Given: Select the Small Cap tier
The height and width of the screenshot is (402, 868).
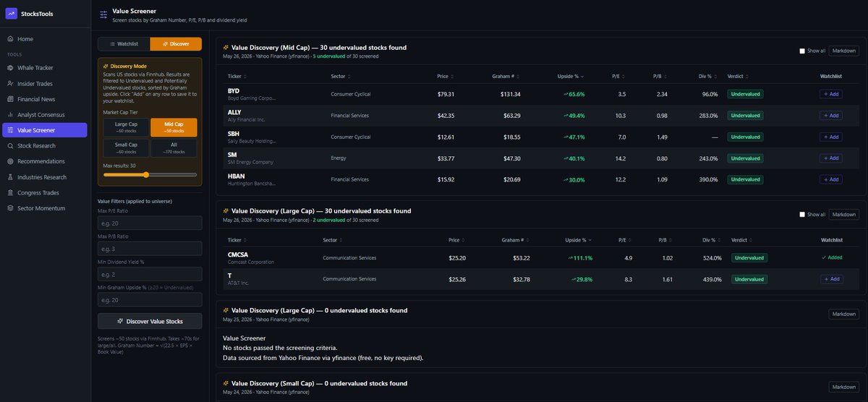Looking at the screenshot, I should (126, 148).
